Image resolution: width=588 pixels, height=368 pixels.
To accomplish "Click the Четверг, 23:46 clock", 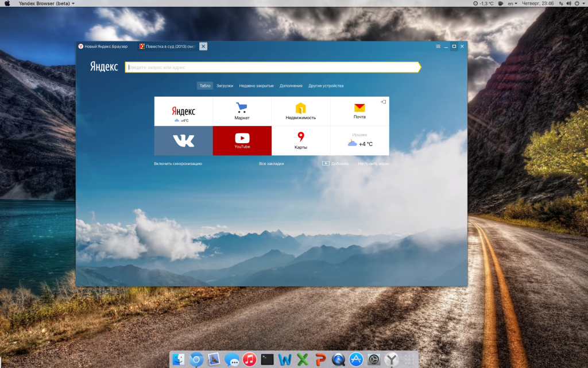I will (x=537, y=3).
